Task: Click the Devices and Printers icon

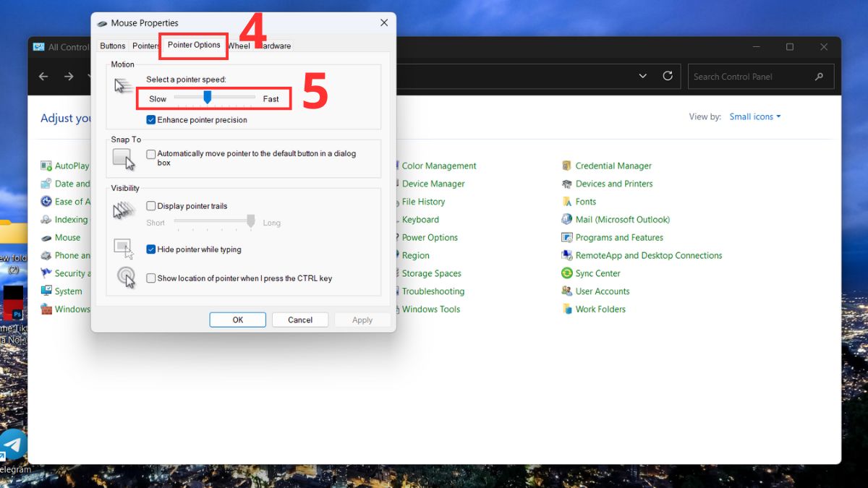Action: tap(567, 184)
